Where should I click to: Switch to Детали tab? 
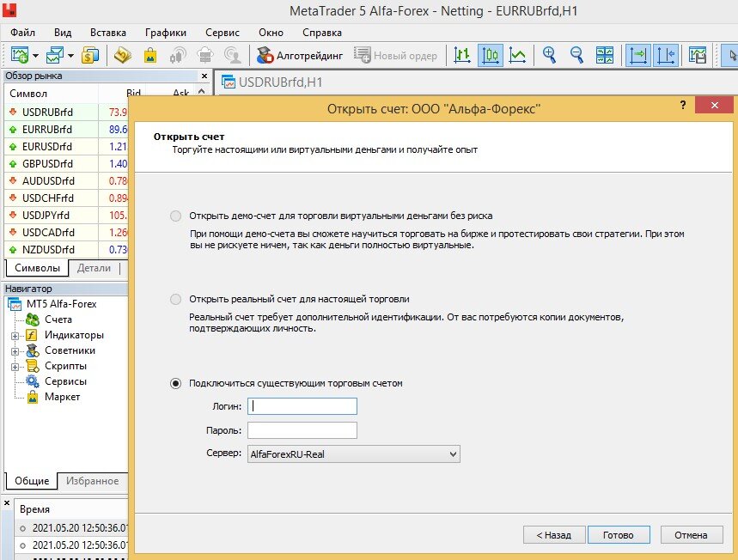pos(94,268)
